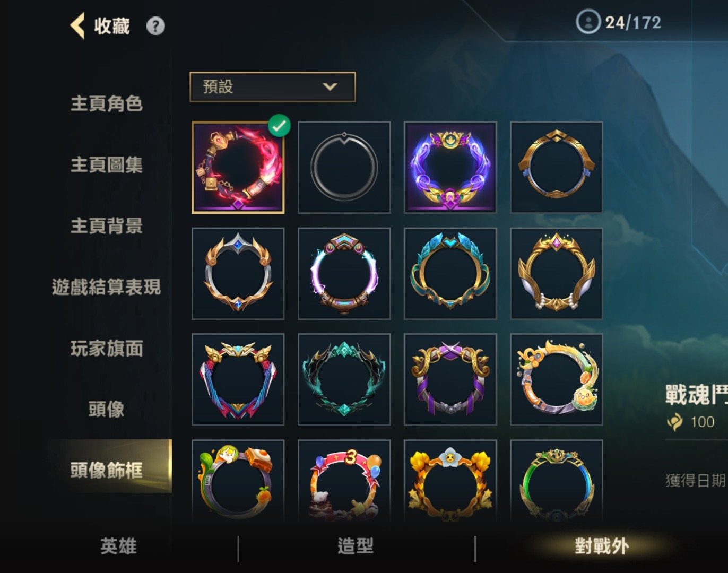Open 玩家旗面 in the sidebar
Viewport: 728px width, 573px height.
(107, 348)
